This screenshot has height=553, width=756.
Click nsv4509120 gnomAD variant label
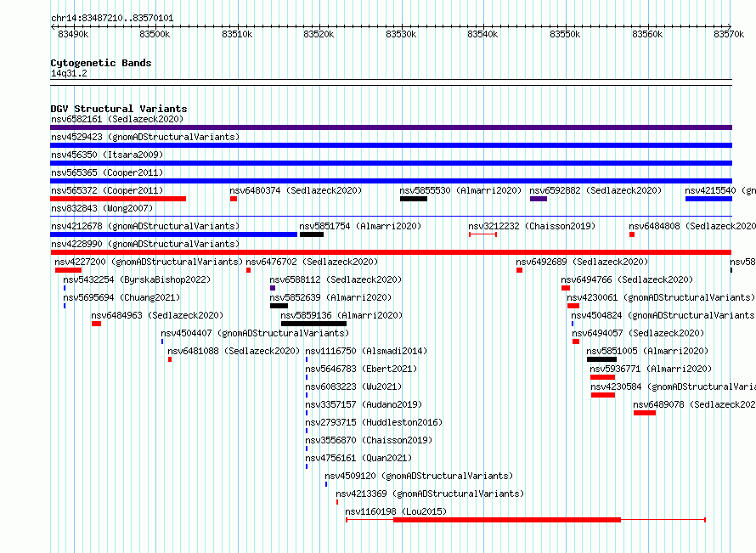pos(419,476)
